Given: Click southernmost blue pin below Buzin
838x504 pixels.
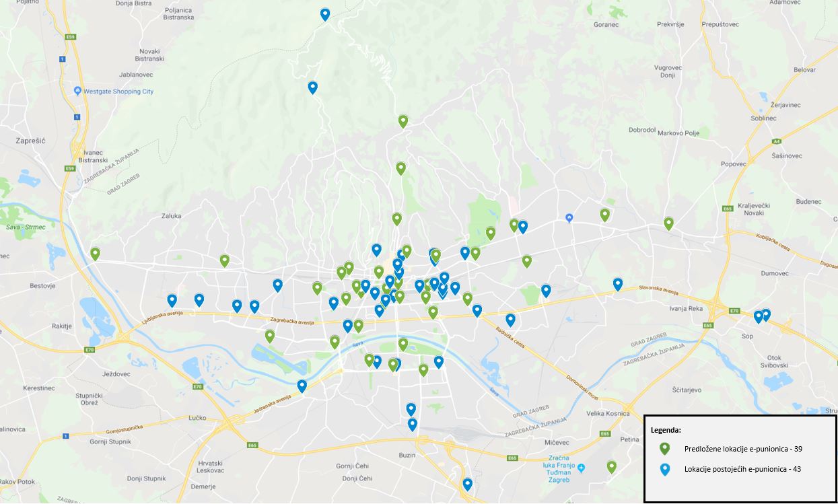Looking at the screenshot, I should (x=468, y=484).
